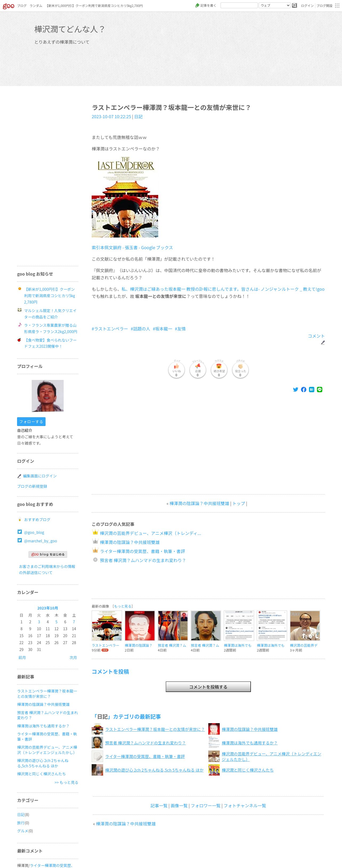Share via Hatena Bookmark icon
Image resolution: width=342 pixels, height=868 pixels.
point(312,390)
